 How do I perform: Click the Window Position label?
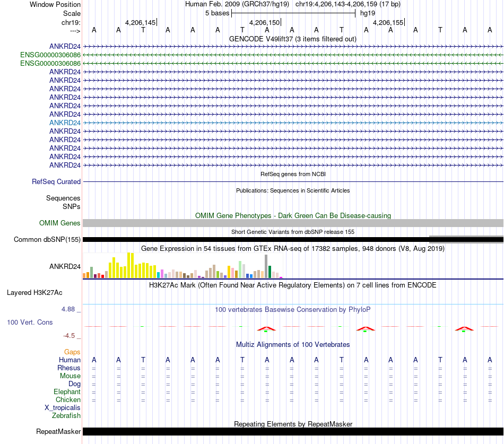pyautogui.click(x=55, y=4)
